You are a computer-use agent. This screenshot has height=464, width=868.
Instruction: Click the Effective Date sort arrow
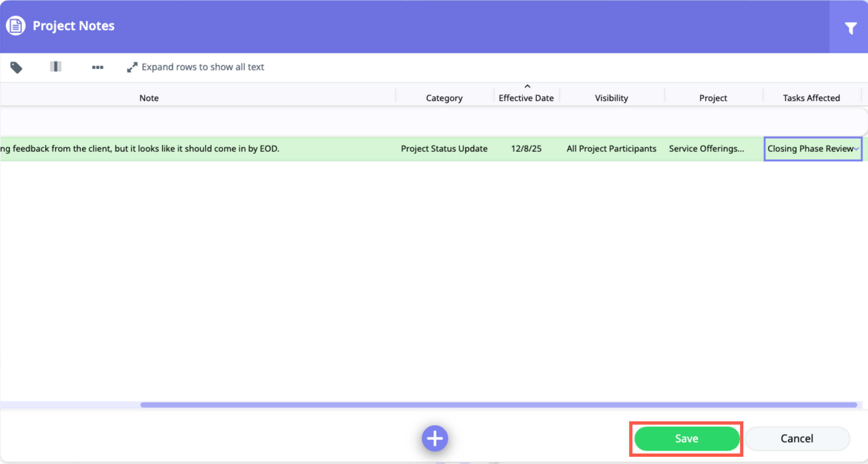pyautogui.click(x=527, y=87)
